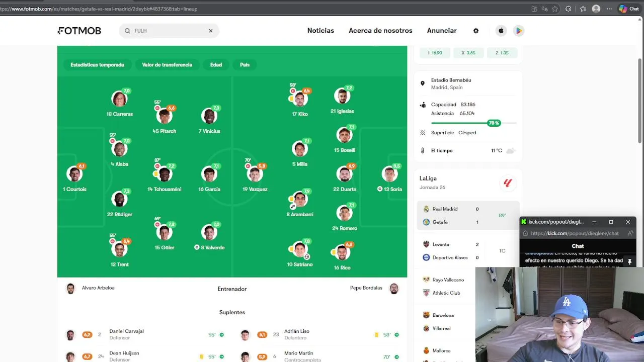Open Barcelona vs Villarreal match
The image size is (644, 362).
coord(445,322)
